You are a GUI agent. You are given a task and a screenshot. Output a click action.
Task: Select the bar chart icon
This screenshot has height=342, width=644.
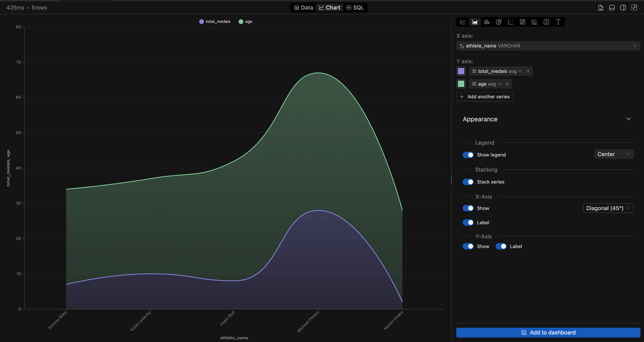[x=487, y=22]
